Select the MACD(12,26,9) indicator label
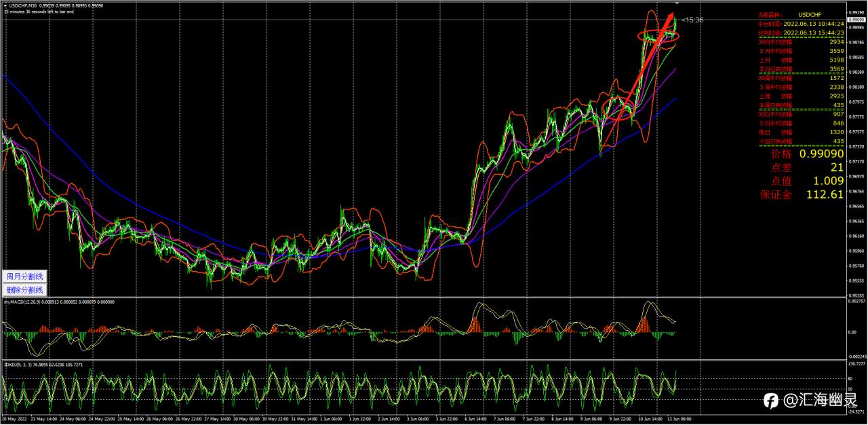Screen dimensions: 868x425 [24, 301]
